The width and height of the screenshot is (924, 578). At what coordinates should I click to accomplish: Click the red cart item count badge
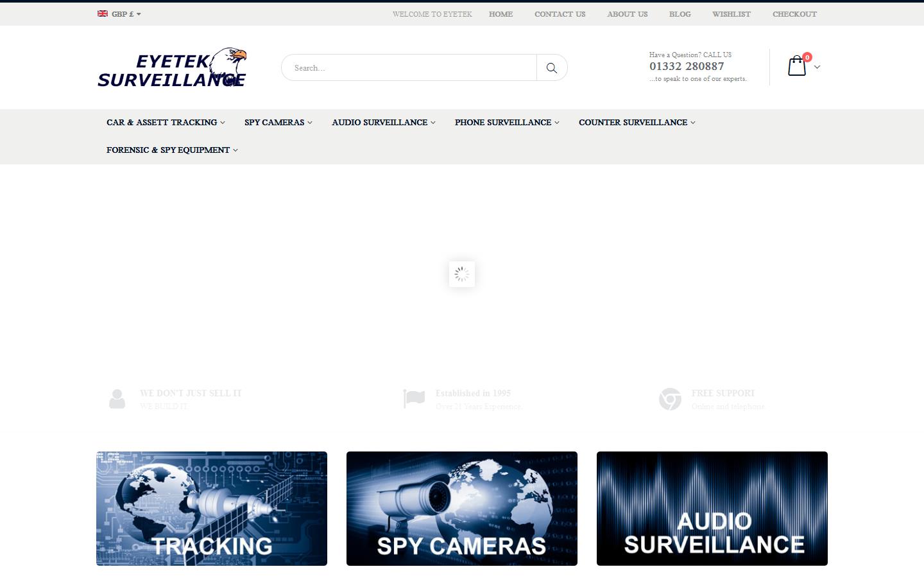[x=808, y=57]
